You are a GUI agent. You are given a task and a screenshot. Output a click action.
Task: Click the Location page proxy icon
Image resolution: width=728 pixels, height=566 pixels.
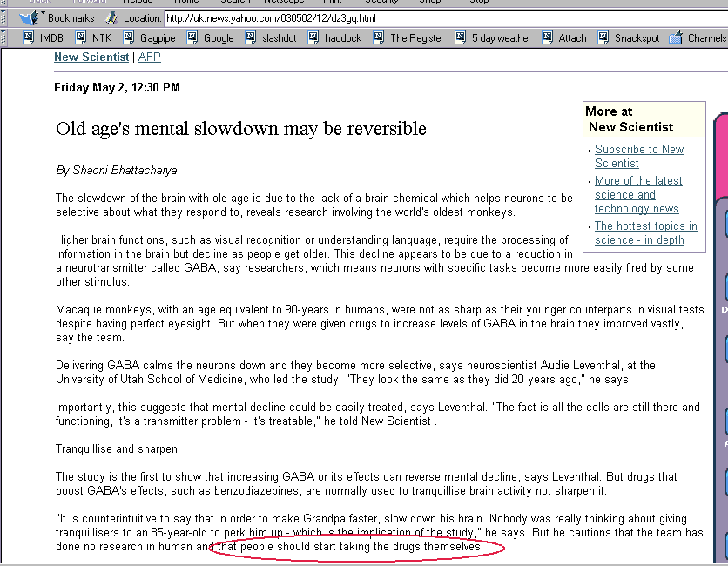tap(111, 18)
